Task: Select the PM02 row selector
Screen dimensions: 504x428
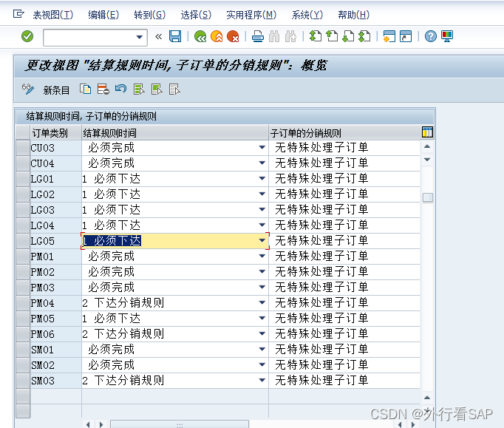Action: click(x=23, y=272)
